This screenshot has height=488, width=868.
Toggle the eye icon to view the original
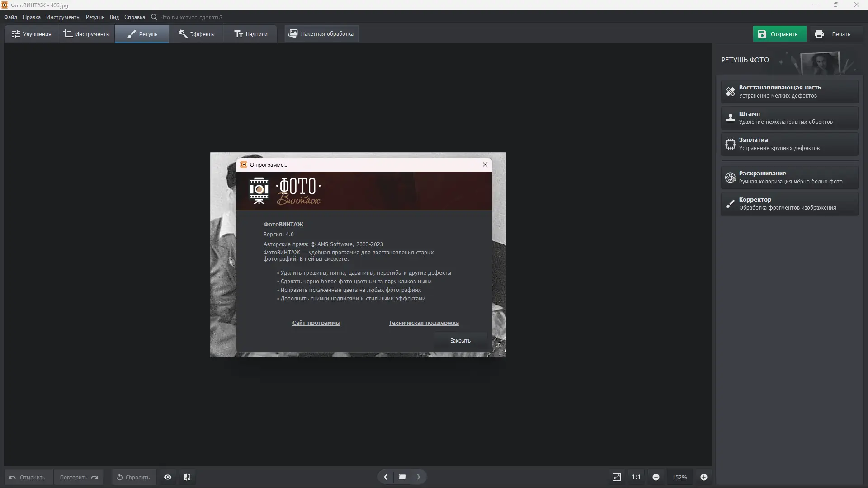pyautogui.click(x=168, y=477)
